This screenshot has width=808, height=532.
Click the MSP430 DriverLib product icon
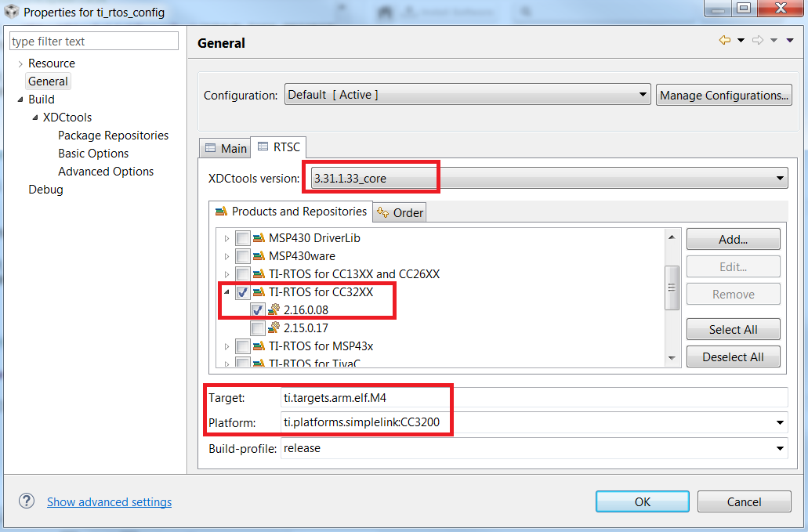(x=259, y=238)
